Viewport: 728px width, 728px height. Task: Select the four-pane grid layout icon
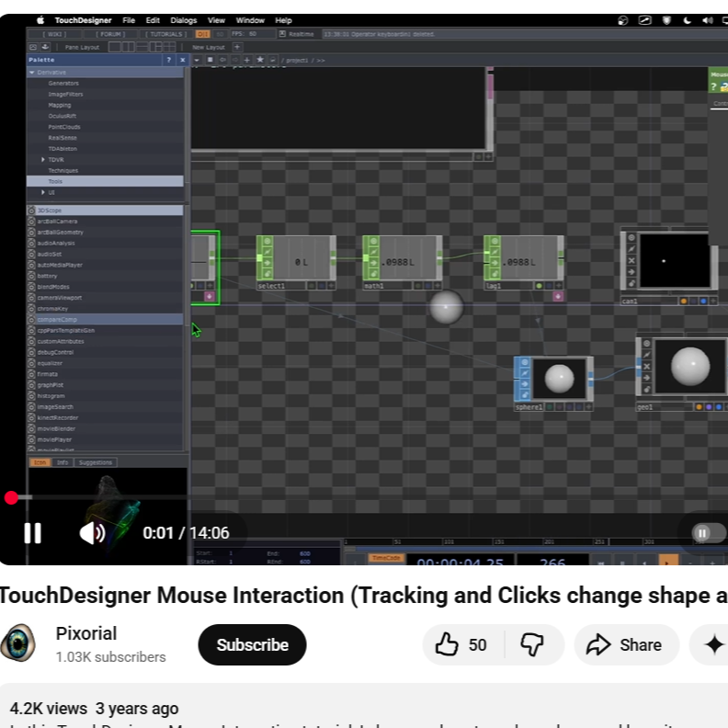tap(169, 47)
